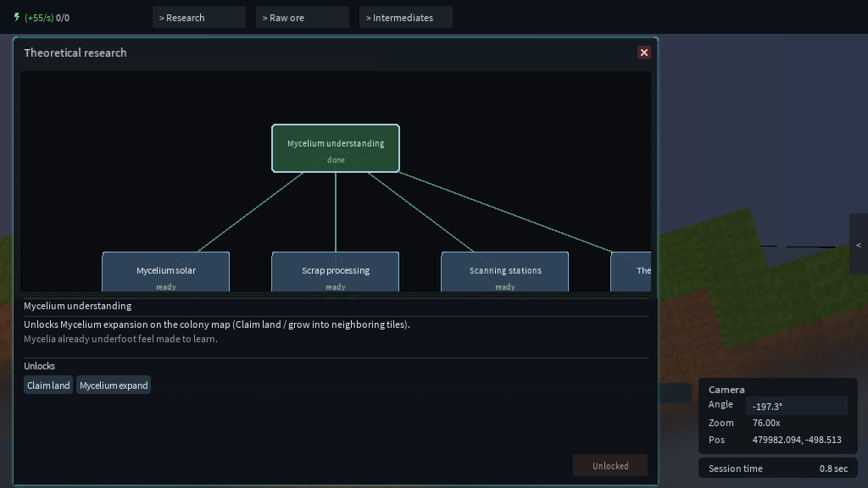Click the Mycelium expand unlock tag
This screenshot has width=868, height=488.
click(x=114, y=385)
